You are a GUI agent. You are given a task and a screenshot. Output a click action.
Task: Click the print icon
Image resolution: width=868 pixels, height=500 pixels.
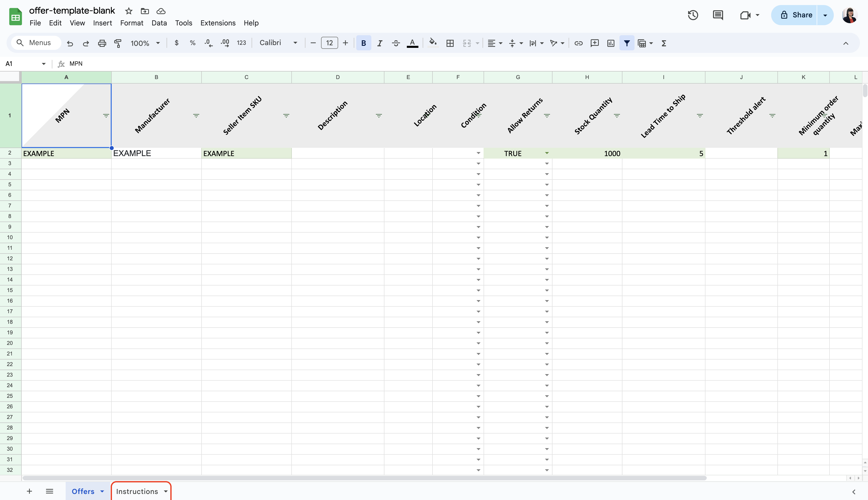102,43
